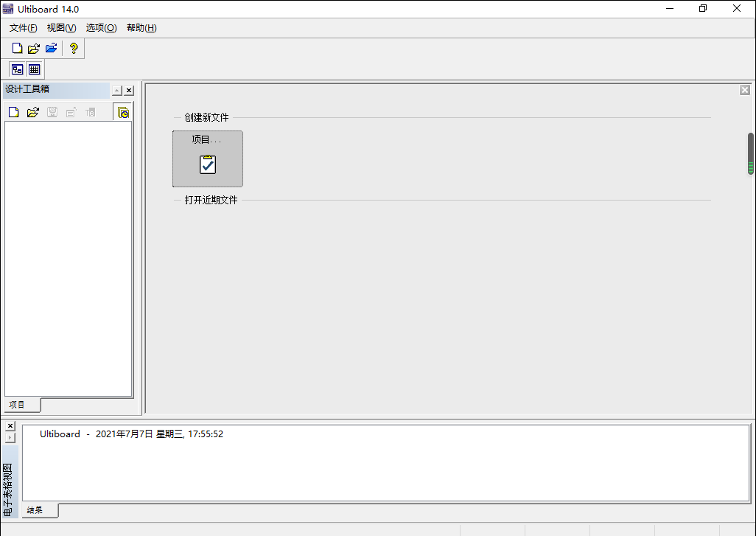Create new project in 设计工具箱 panel toolbar
Screen dimensions: 756x536
[13, 113]
